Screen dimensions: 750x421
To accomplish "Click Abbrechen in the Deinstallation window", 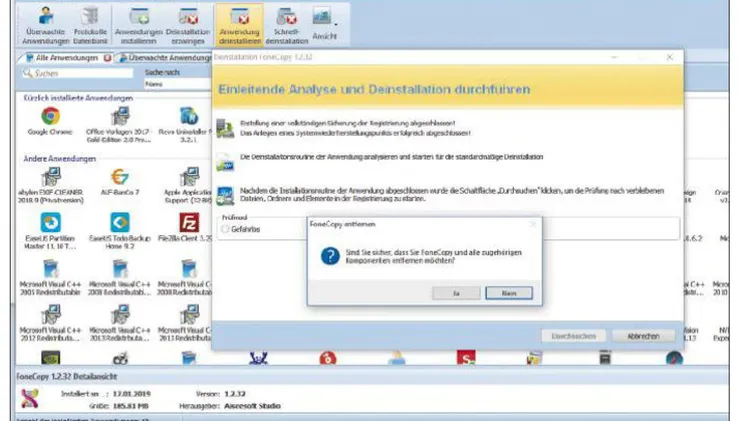I will point(643,336).
